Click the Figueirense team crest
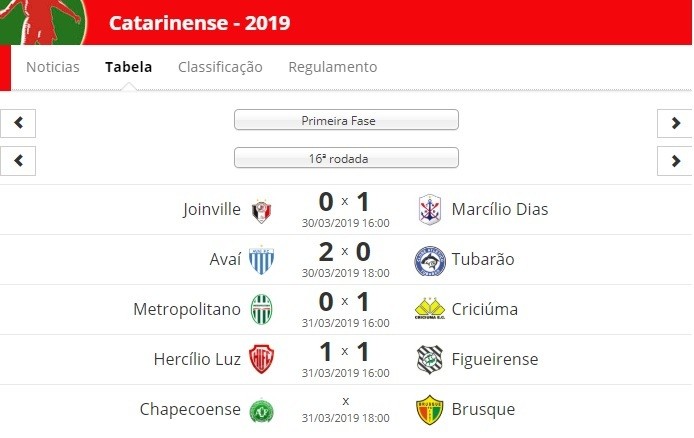The image size is (694, 438). [x=430, y=360]
